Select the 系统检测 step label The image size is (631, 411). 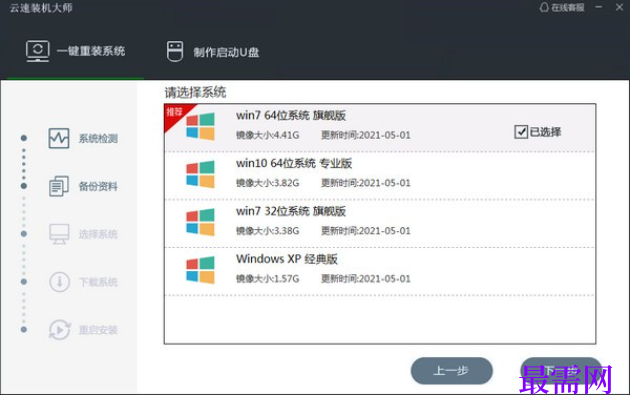(x=98, y=138)
